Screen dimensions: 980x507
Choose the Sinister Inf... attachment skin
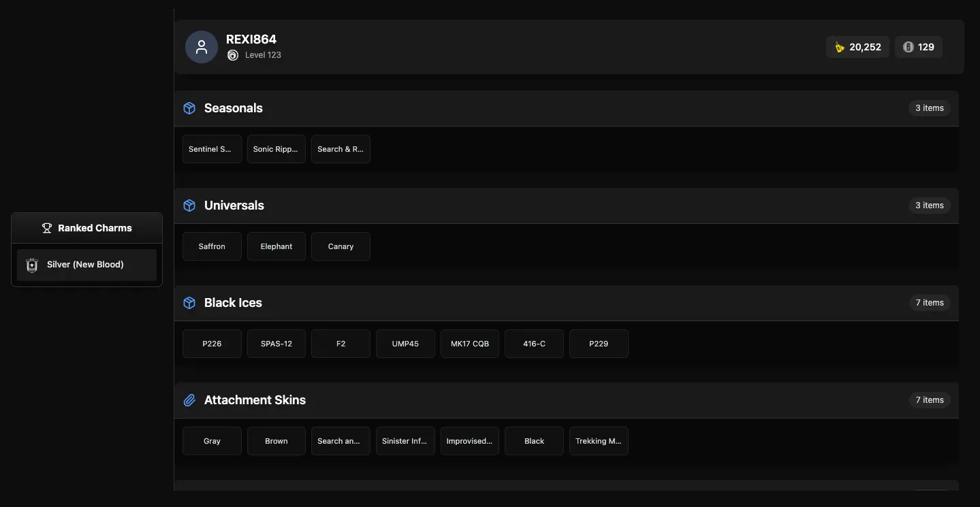pyautogui.click(x=405, y=441)
